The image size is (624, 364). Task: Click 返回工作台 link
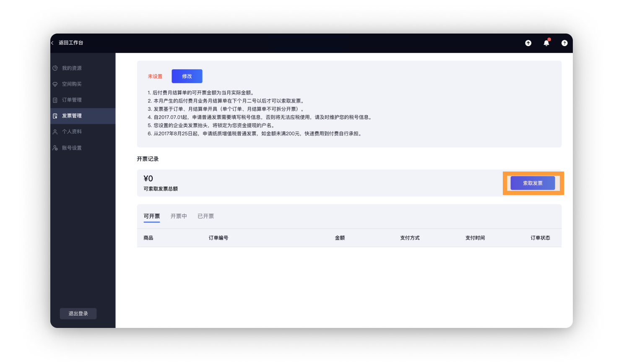click(71, 43)
